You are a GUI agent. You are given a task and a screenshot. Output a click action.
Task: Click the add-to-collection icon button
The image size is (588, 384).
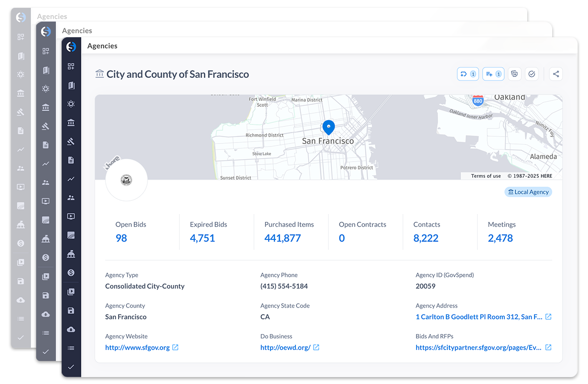tap(514, 74)
